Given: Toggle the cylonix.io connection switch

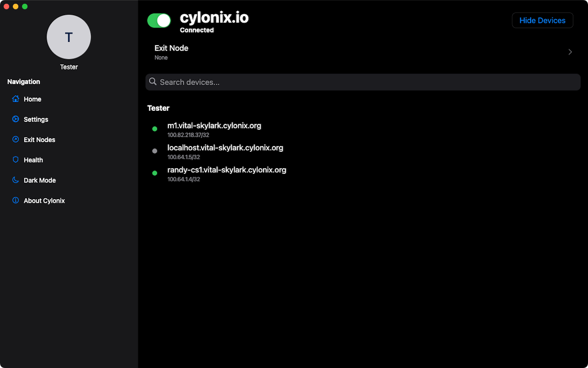Looking at the screenshot, I should (x=159, y=20).
